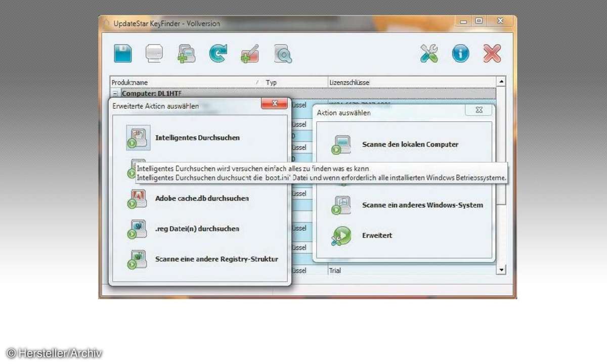This screenshot has width=607, height=364.
Task: Click the large red X toolbar icon
Action: 492,53
